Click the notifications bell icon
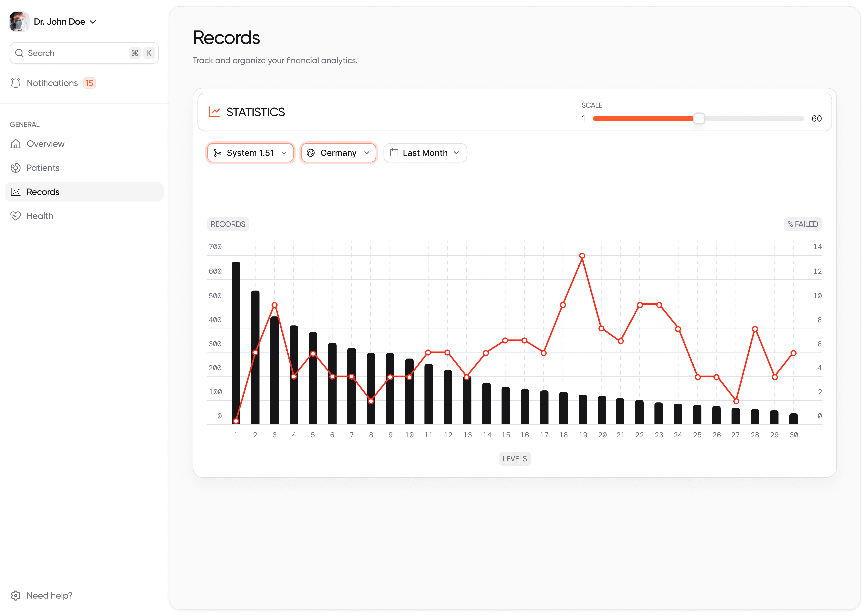 click(x=16, y=83)
